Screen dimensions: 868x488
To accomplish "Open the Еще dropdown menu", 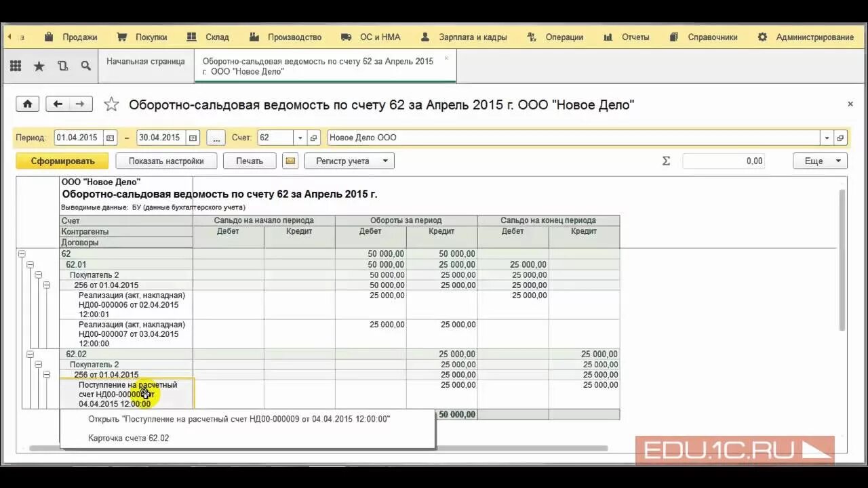I will [x=820, y=161].
